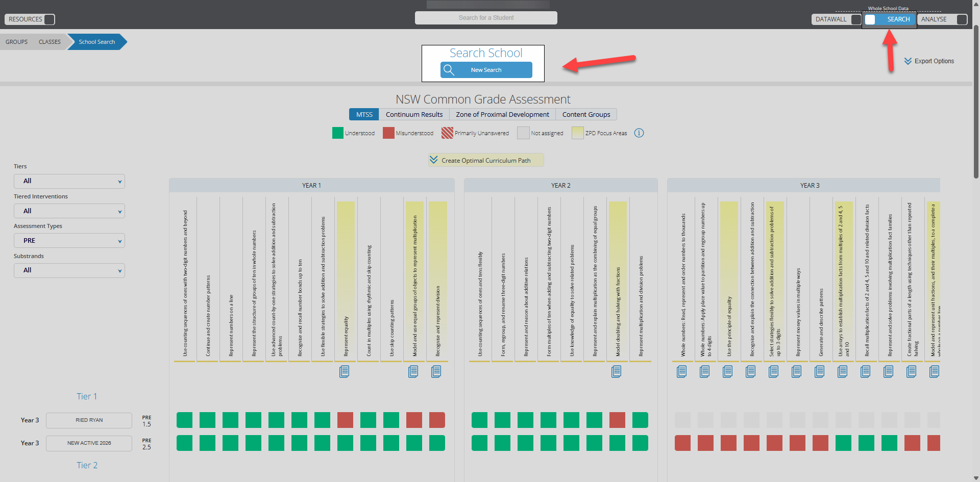Viewport: 980px width, 482px height.
Task: Switch to Continuum Results tab
Action: 414,114
